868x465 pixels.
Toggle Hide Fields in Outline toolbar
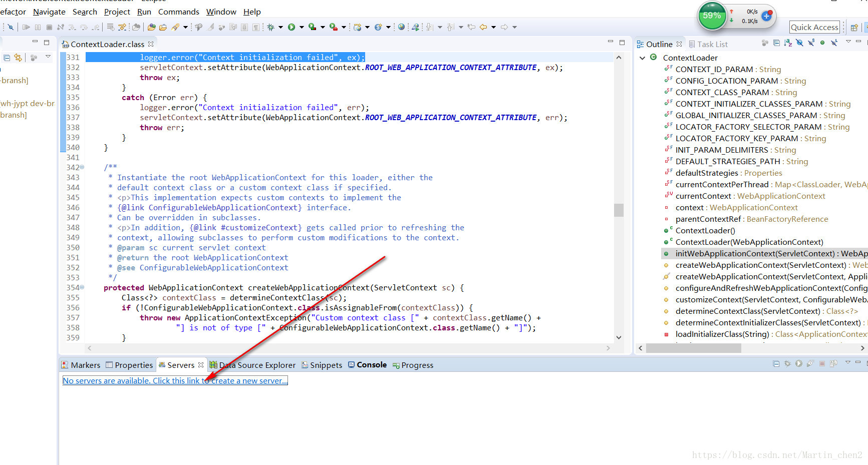799,43
